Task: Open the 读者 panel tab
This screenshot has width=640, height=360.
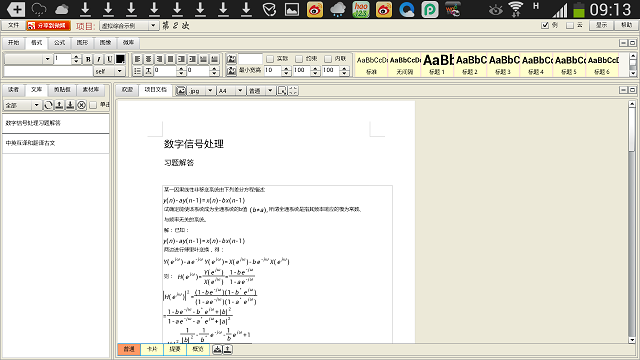Action: click(x=13, y=89)
